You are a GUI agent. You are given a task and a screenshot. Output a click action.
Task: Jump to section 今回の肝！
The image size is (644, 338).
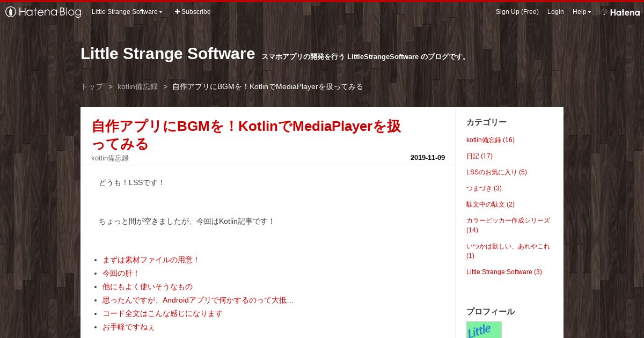121,273
